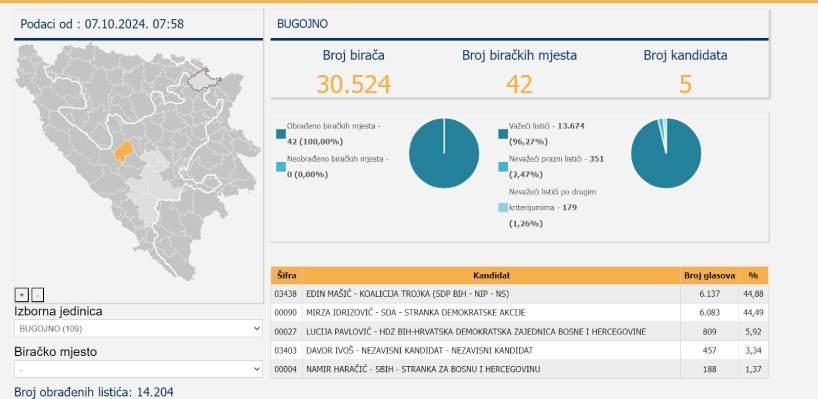Select the row for EDIN MAŠIĆ

(x=520, y=294)
